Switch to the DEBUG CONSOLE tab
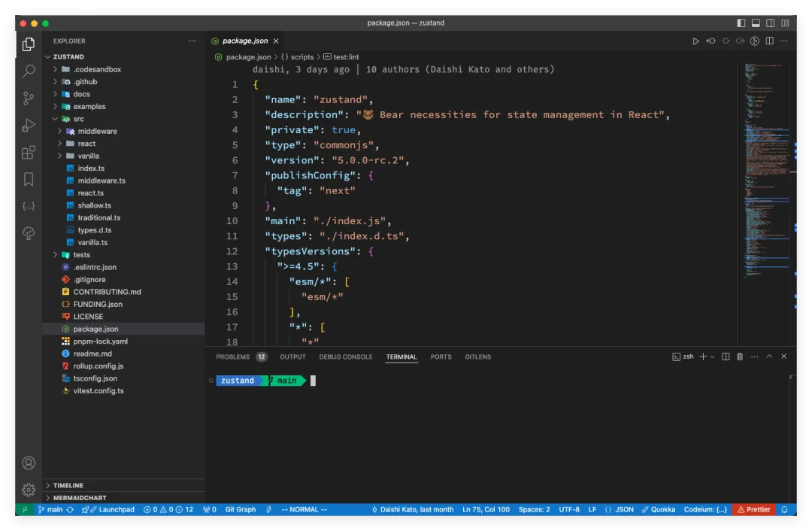This screenshot has height=531, width=812. pyautogui.click(x=345, y=357)
